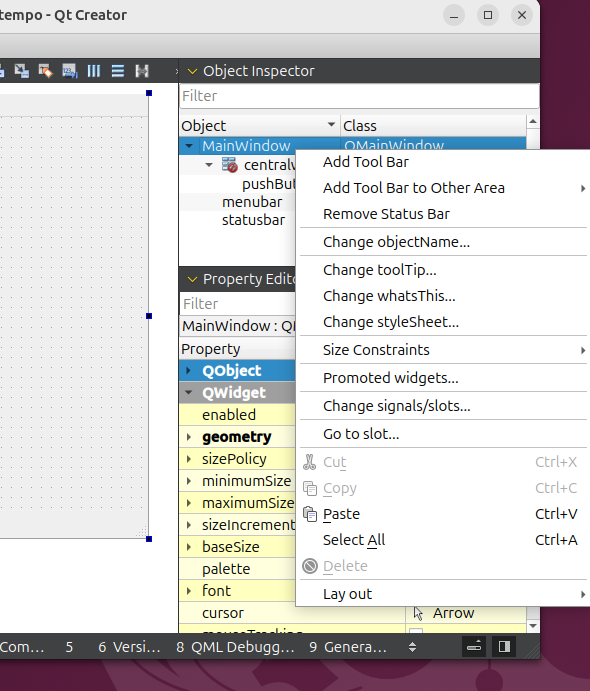Switch to Edit Buddies mode
Screen dimensions: 590x691
tap(45, 71)
